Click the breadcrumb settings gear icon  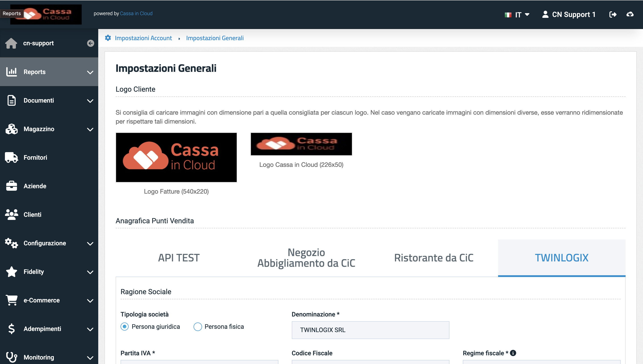click(108, 38)
